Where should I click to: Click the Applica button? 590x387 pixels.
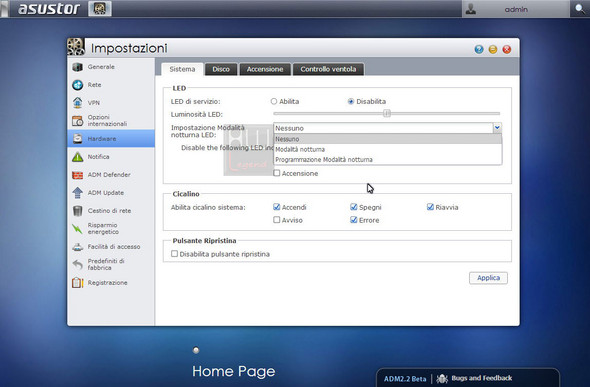tap(488, 278)
